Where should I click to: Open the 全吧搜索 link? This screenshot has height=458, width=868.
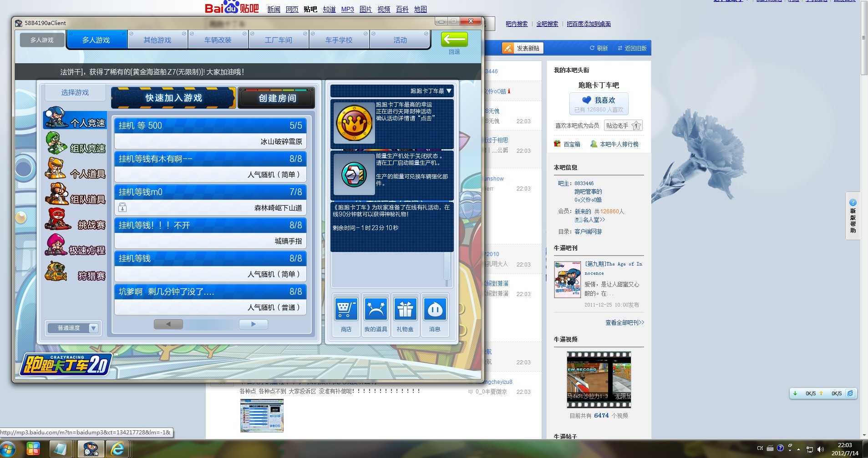coord(547,24)
